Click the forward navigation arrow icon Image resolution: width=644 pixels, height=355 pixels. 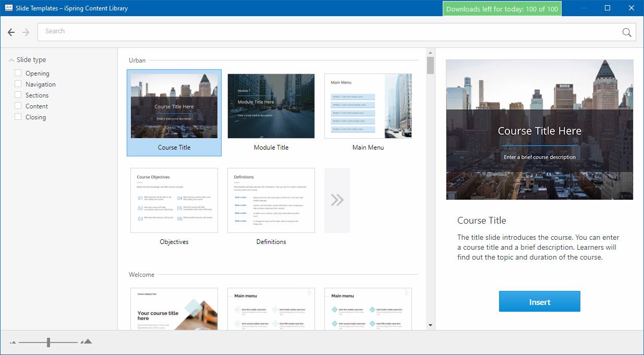[26, 32]
